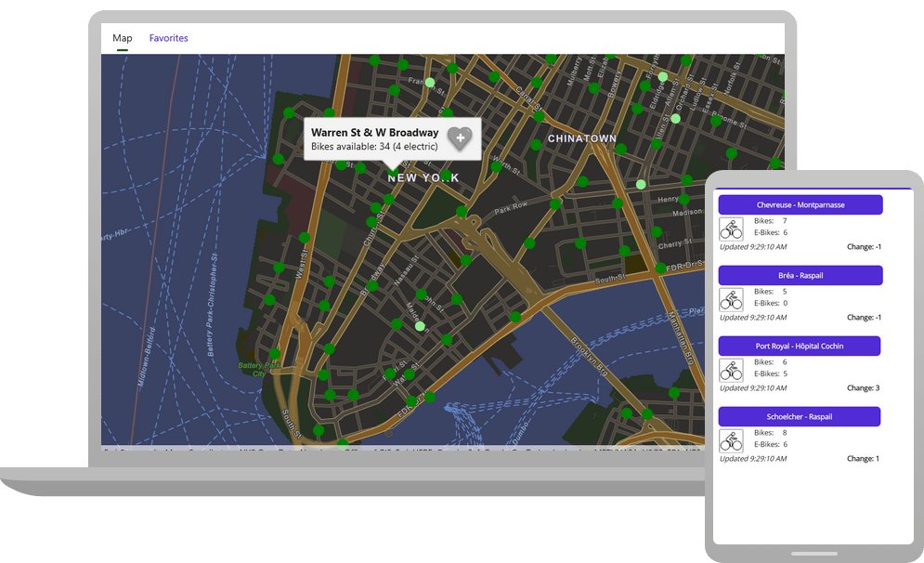Click the bicycle icon for Port Royal - Hôpital Cochin
Viewport: 924px width, 563px height.
(731, 369)
